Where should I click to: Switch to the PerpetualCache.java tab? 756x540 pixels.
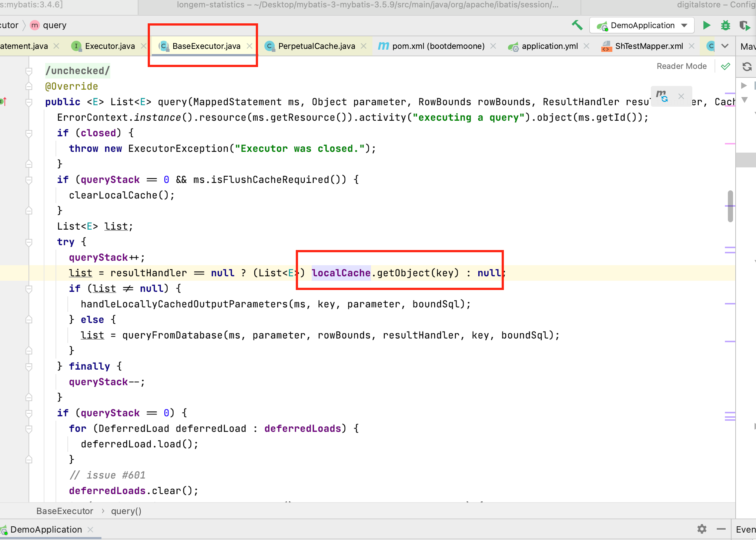[x=316, y=46]
